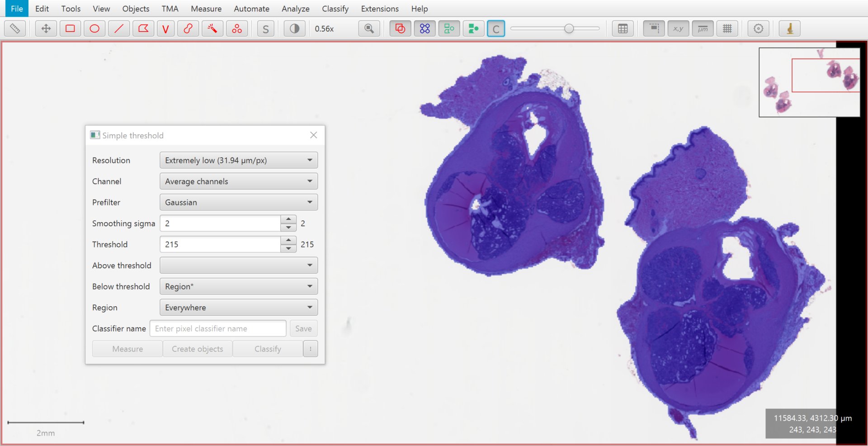This screenshot has height=446, width=868.
Task: Open Brightness and contrast dialog
Action: [294, 28]
